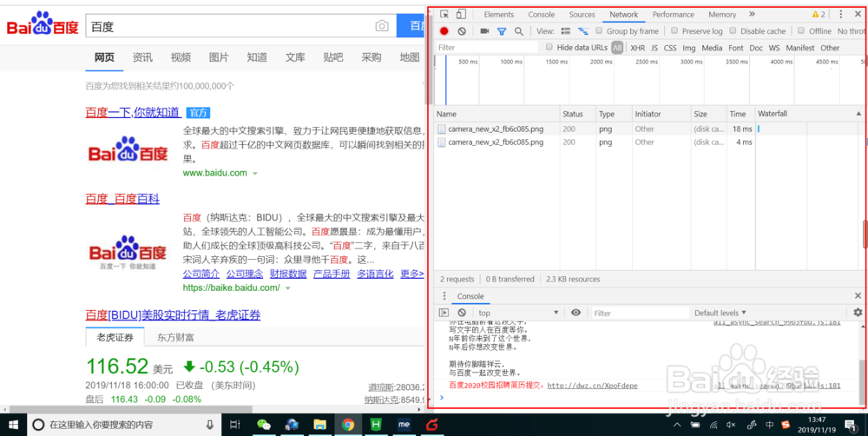Tick the Offline checkbox

801,30
